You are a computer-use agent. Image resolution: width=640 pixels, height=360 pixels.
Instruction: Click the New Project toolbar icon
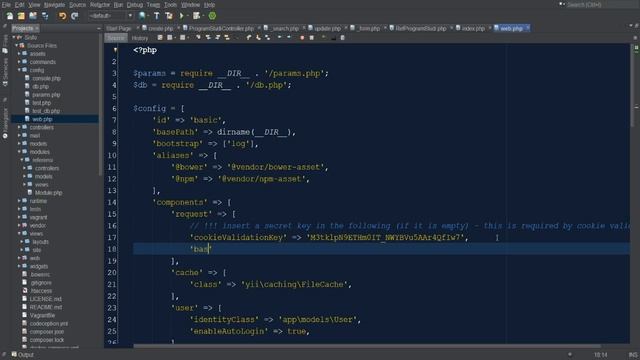(21, 16)
